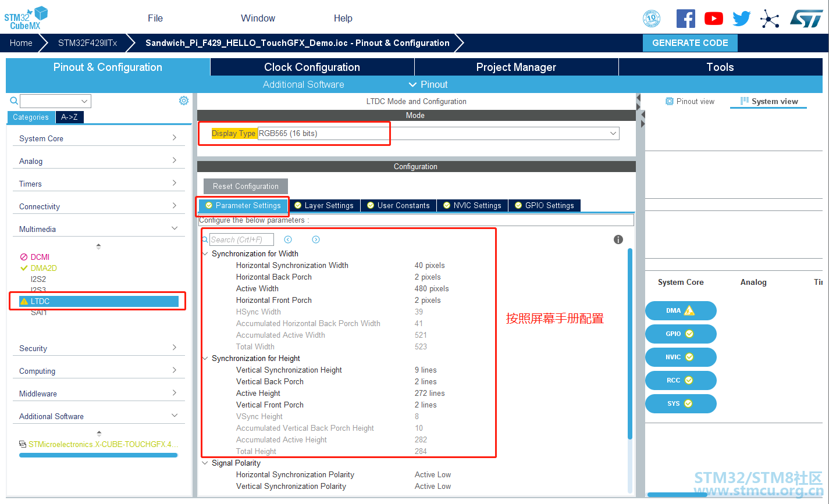Viewport: 829px width, 504px height.
Task: Open the Help menu
Action: pos(343,18)
